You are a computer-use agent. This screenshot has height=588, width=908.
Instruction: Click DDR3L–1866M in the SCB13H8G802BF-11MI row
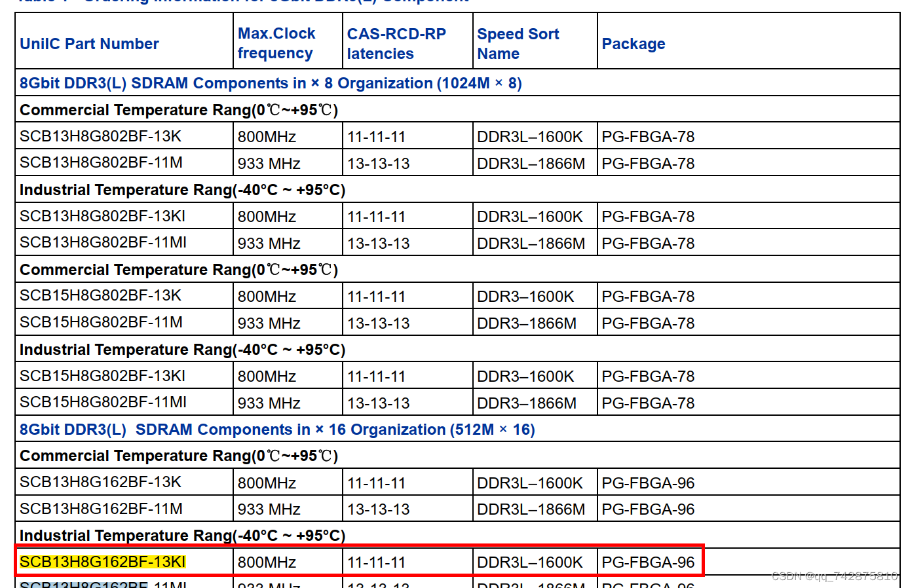(531, 244)
